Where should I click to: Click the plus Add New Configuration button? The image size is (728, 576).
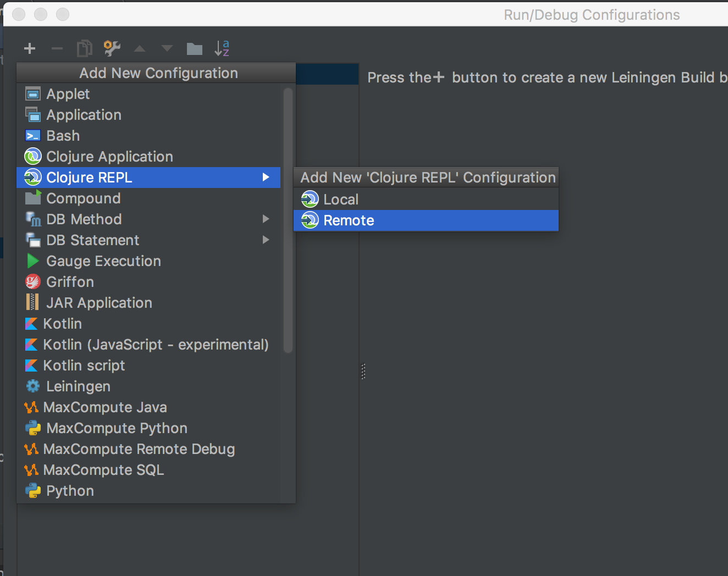click(x=30, y=49)
